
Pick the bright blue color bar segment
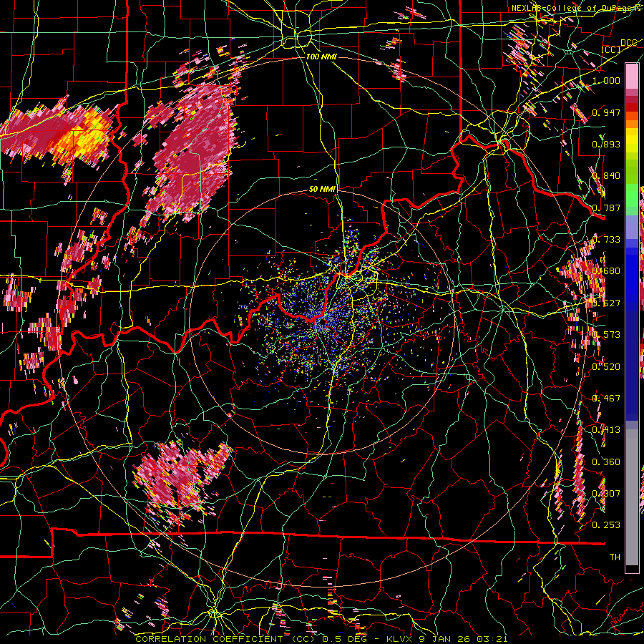pyautogui.click(x=632, y=279)
